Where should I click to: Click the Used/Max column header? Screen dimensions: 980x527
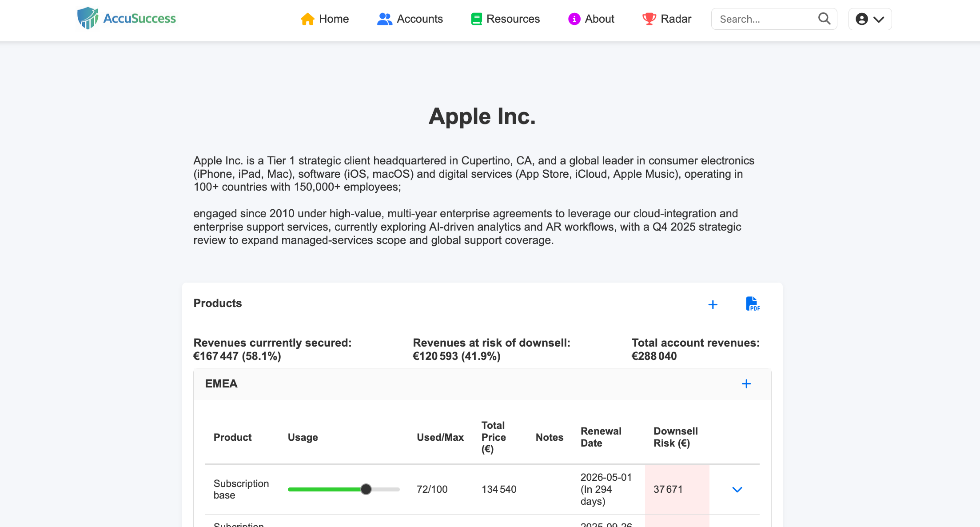pos(440,437)
